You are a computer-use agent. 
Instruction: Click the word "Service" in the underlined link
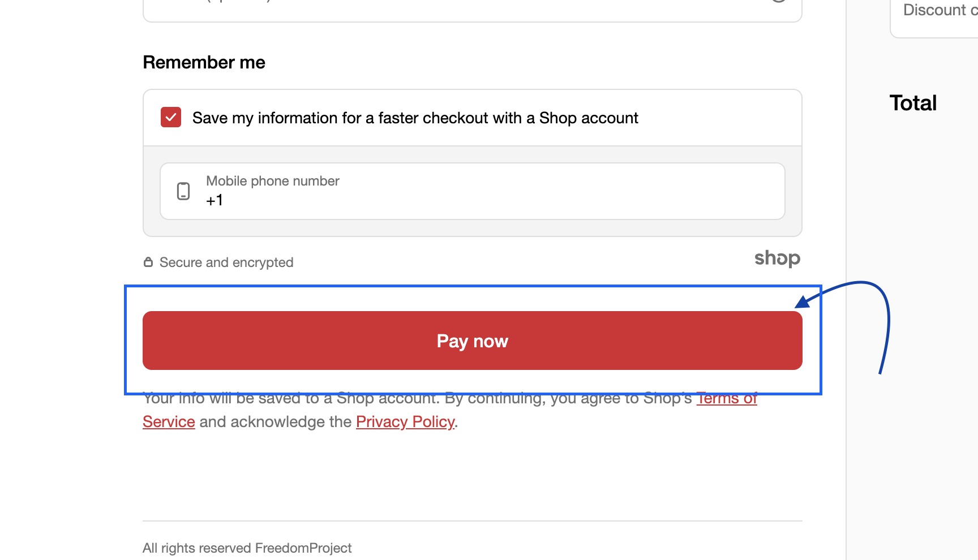[x=169, y=421]
